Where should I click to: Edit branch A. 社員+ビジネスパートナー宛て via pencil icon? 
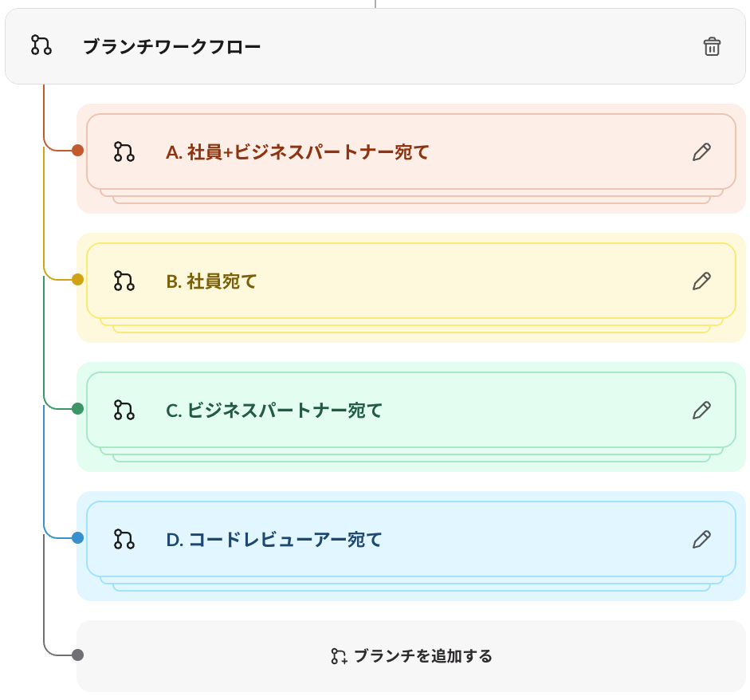[x=701, y=151]
